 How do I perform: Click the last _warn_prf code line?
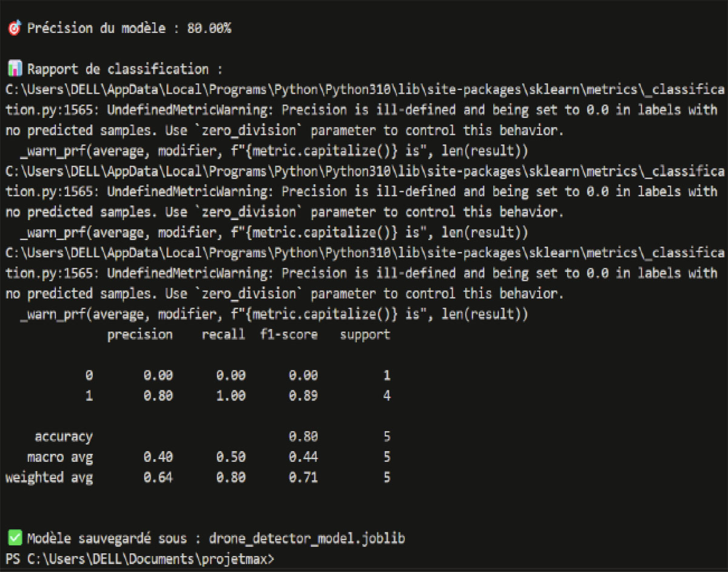(x=274, y=314)
